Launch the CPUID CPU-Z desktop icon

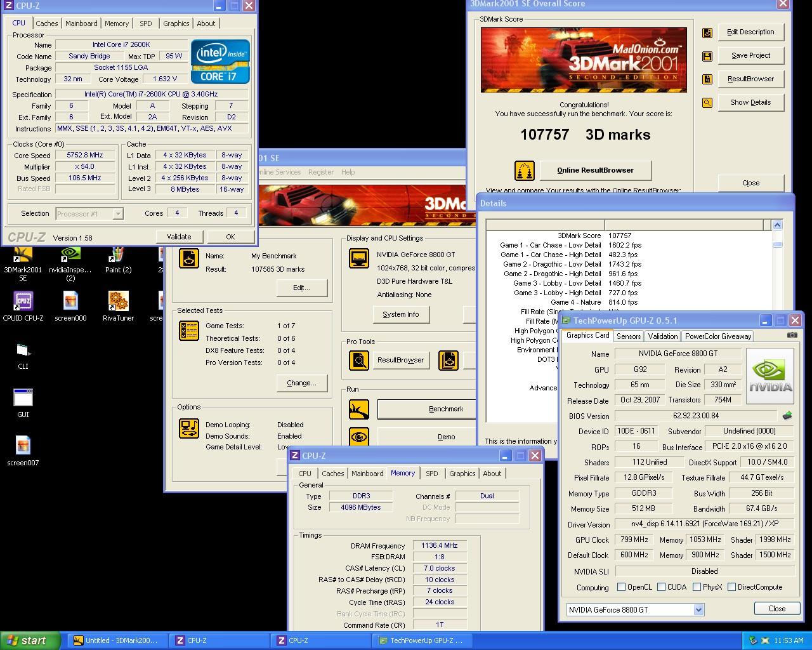point(23,306)
